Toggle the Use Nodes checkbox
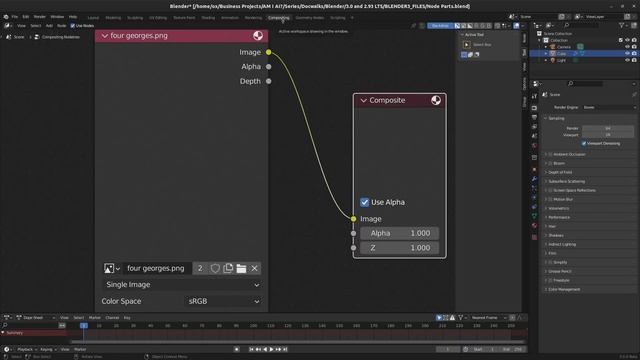The image size is (640, 360). pos(73,26)
